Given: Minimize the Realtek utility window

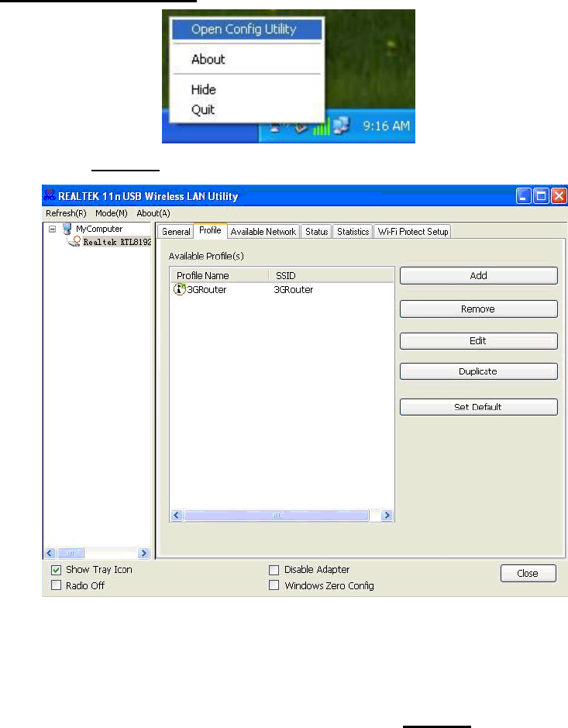Looking at the screenshot, I should (x=524, y=196).
